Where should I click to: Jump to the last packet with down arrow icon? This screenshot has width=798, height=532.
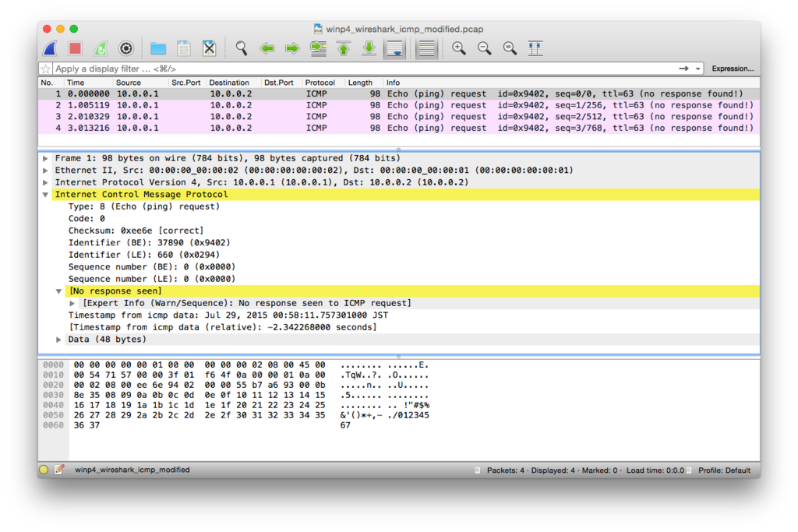point(369,48)
